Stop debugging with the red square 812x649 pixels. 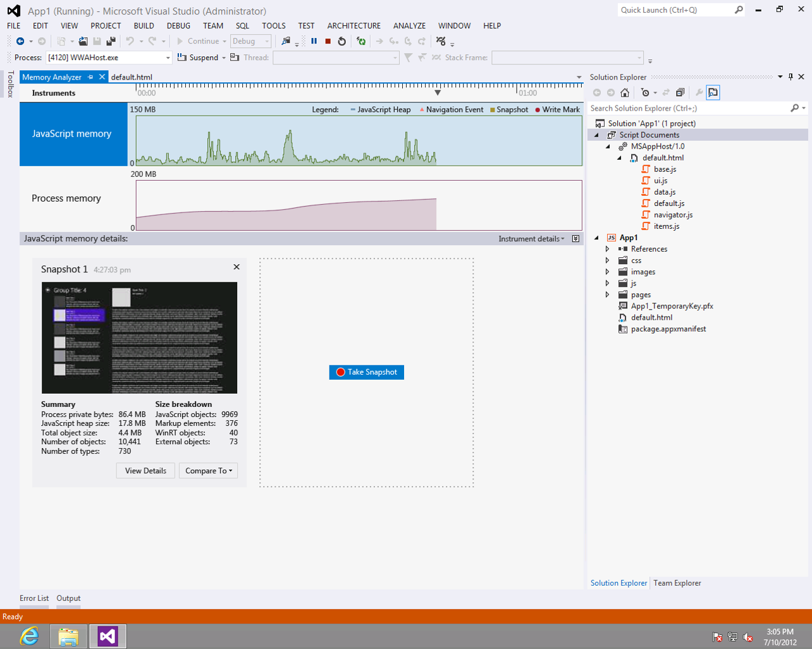[328, 41]
